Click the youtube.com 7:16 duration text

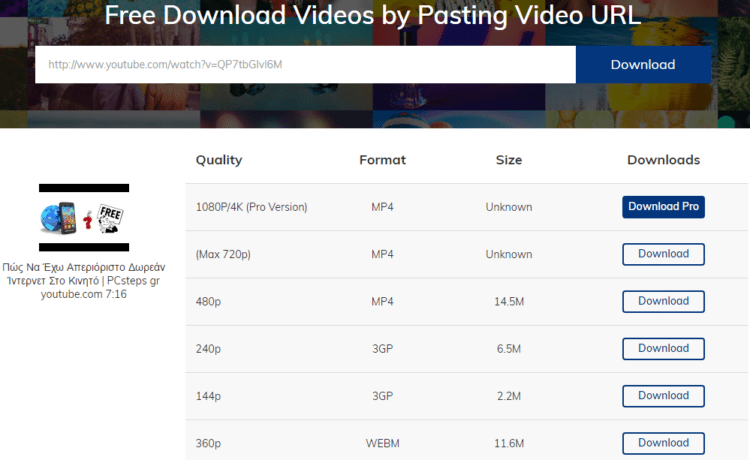(84, 294)
